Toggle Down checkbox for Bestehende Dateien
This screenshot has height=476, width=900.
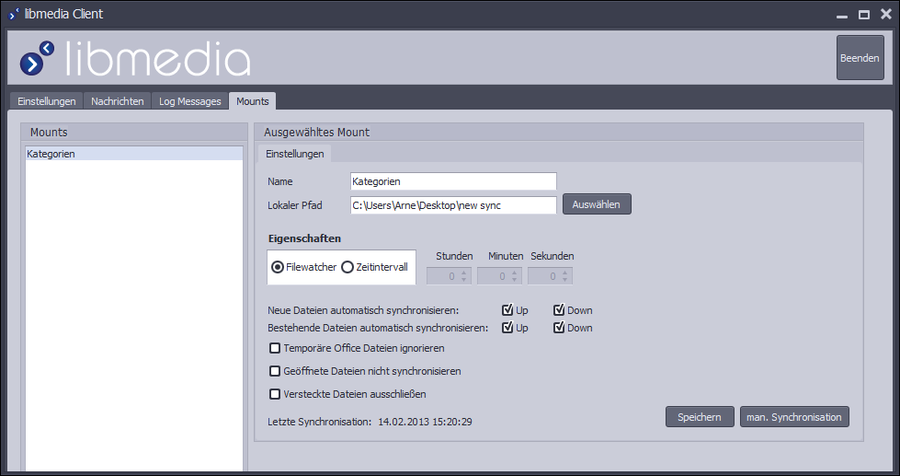point(559,328)
